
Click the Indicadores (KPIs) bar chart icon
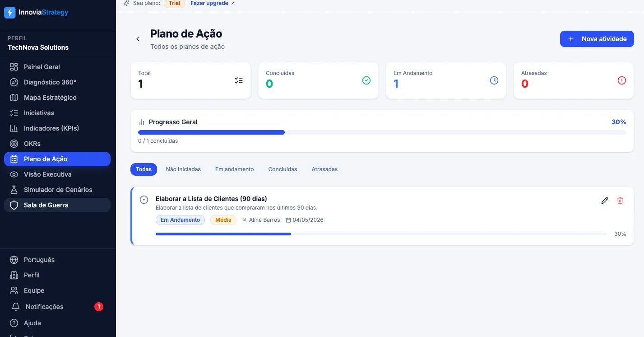pyautogui.click(x=14, y=128)
